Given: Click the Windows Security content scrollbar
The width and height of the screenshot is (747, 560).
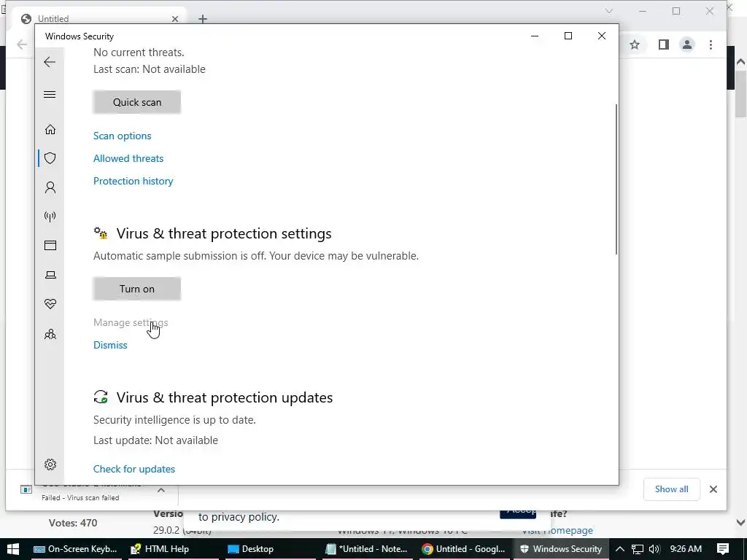Looking at the screenshot, I should 616,179.
